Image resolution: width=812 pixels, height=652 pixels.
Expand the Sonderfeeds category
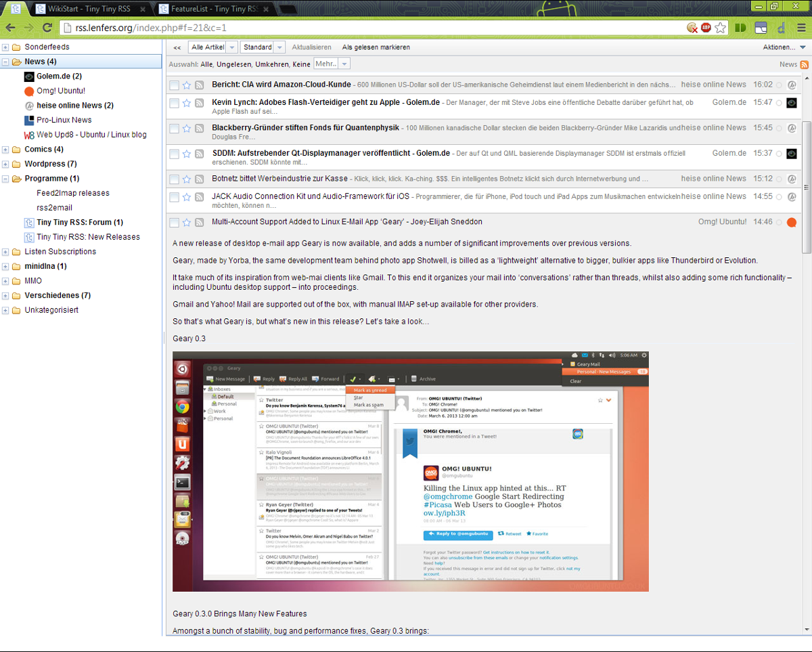5,47
